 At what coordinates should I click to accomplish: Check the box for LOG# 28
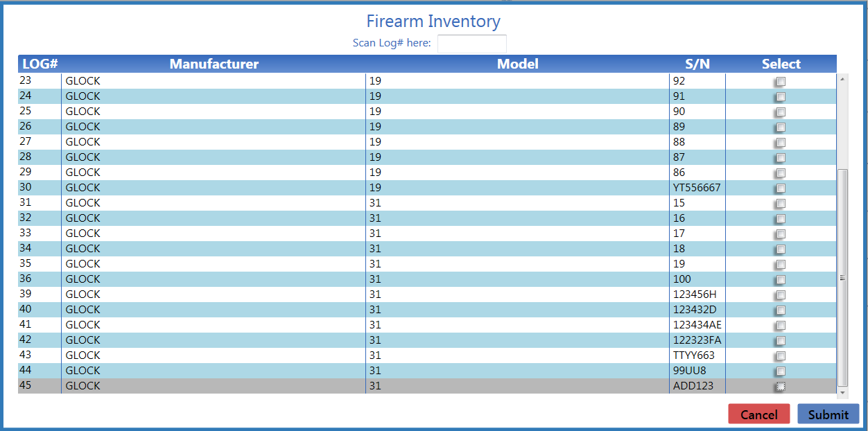(x=781, y=158)
